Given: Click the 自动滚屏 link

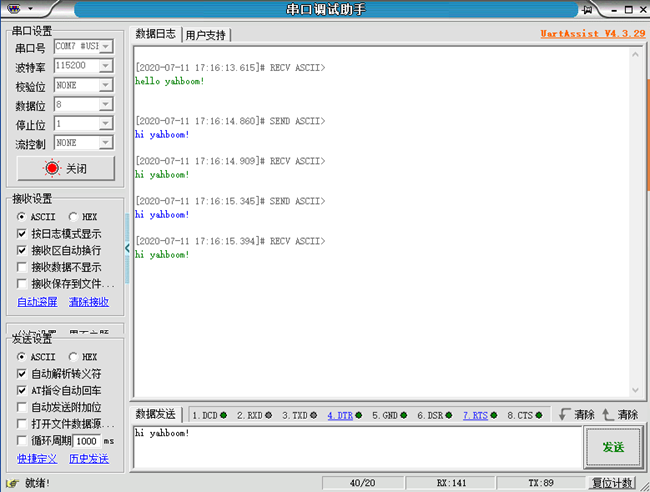Looking at the screenshot, I should [37, 302].
